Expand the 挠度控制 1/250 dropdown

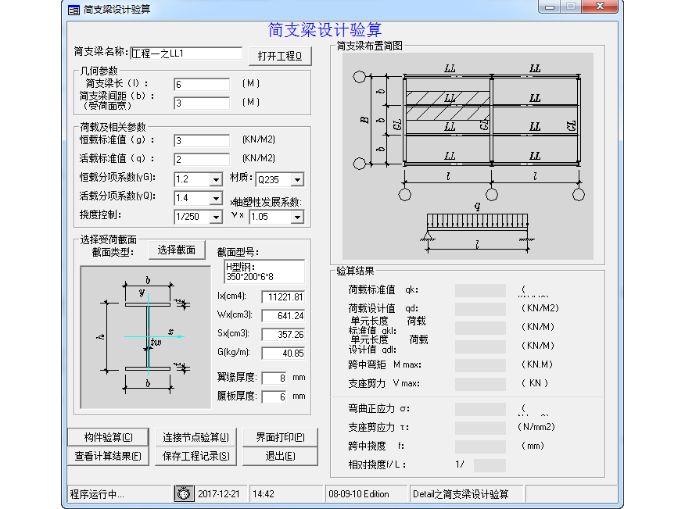[215, 217]
